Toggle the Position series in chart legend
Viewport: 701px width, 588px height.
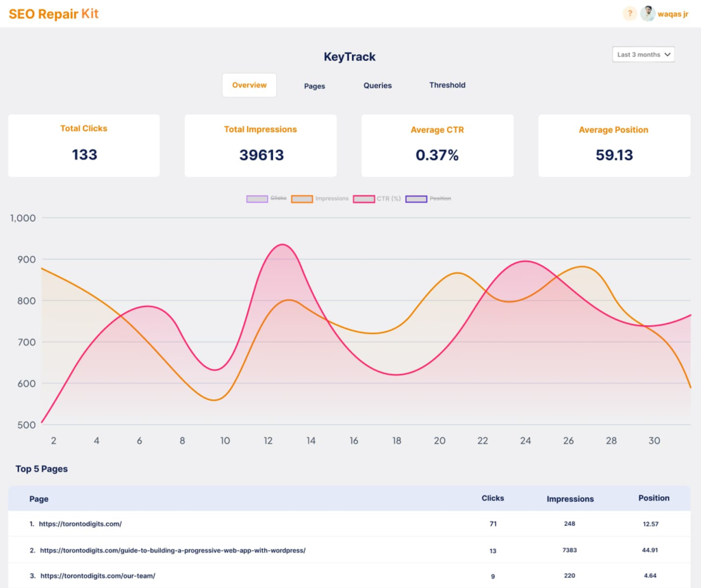tap(428, 199)
